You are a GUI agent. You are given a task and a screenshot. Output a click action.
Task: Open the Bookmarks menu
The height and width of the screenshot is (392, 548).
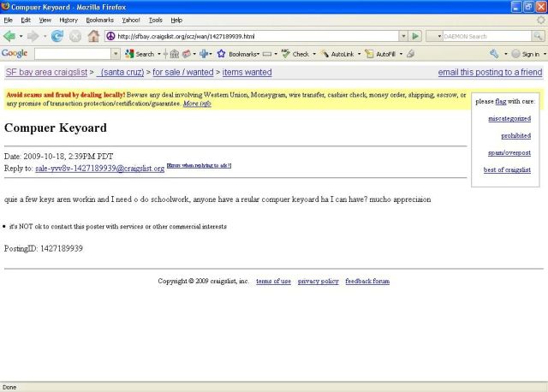click(x=99, y=20)
